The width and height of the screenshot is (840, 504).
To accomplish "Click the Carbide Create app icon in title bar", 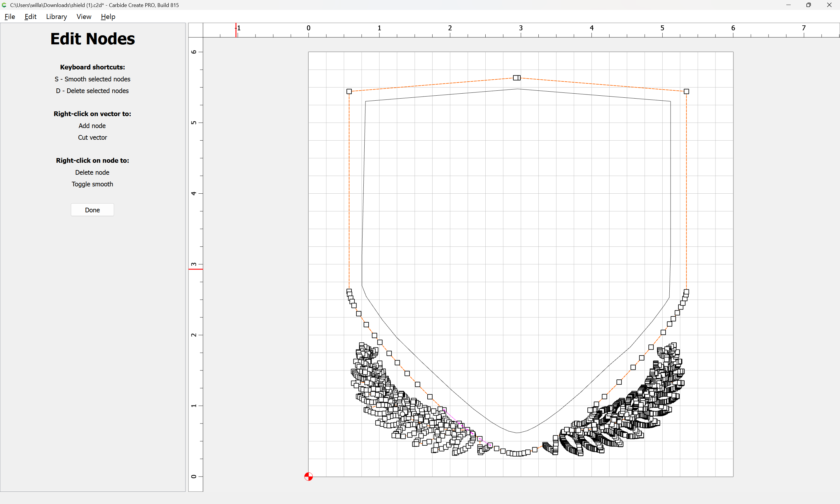I will pyautogui.click(x=4, y=5).
